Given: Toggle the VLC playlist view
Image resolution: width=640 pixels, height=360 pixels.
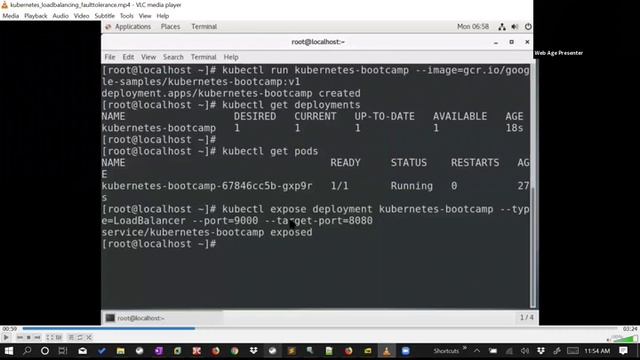Looking at the screenshot, I should [71, 338].
